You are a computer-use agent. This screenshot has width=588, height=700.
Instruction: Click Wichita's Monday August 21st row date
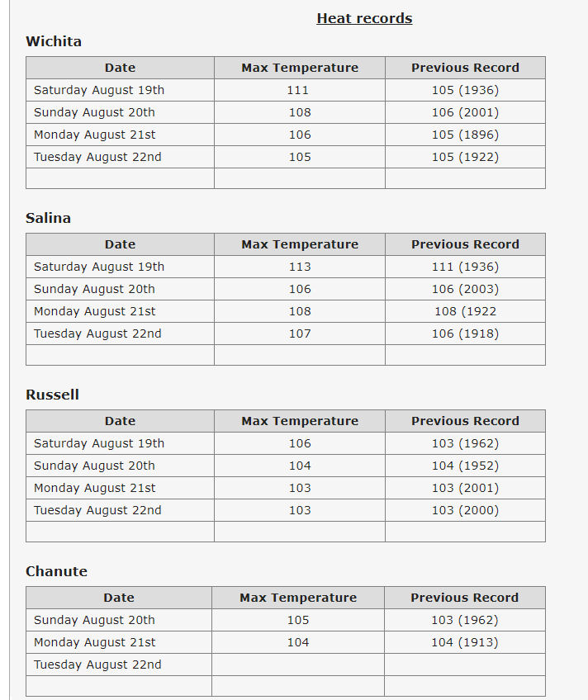coord(95,135)
